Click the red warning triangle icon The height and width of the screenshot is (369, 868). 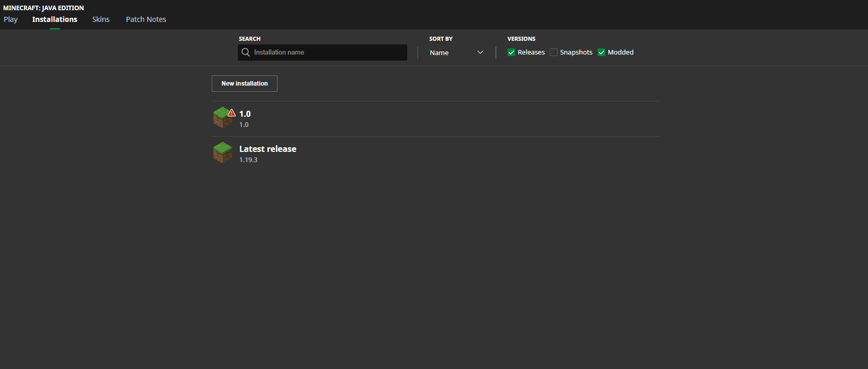(x=232, y=113)
